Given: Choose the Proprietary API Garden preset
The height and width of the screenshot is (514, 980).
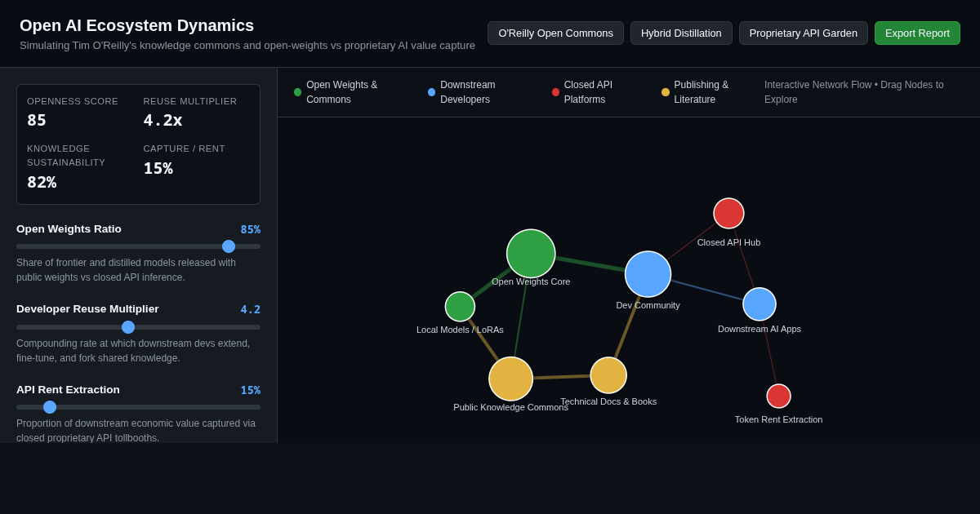Looking at the screenshot, I should [x=804, y=33].
